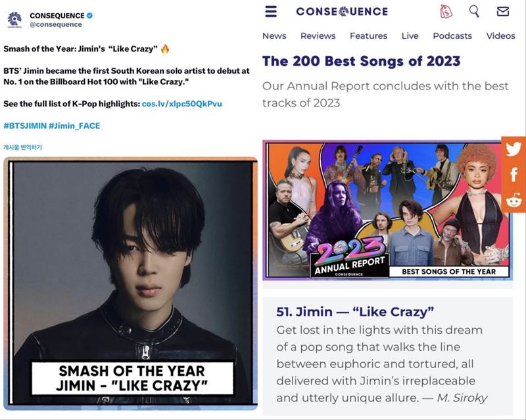Click the newsletter envelope icon
The width and height of the screenshot is (526, 420).
[x=502, y=12]
